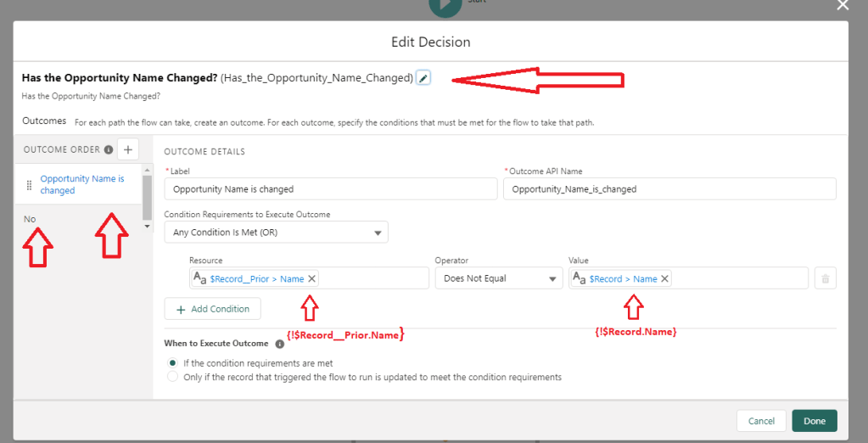This screenshot has width=868, height=443.
Task: Select 'Only if the record... is updated' option
Action: coord(173,377)
